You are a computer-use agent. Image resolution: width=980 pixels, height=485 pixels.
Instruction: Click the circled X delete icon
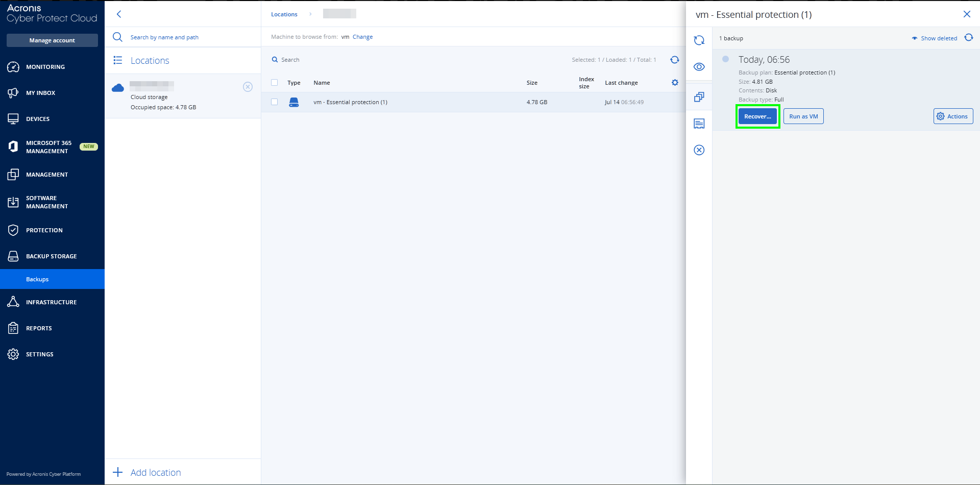click(699, 150)
